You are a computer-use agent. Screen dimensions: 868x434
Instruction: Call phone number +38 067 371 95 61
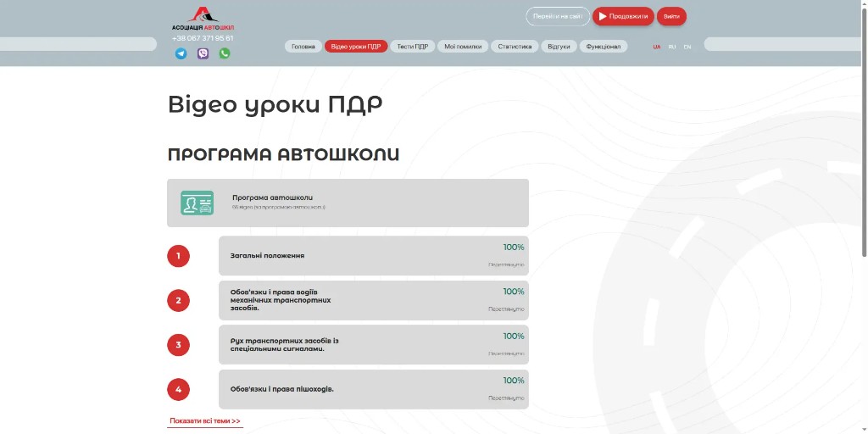tap(203, 38)
